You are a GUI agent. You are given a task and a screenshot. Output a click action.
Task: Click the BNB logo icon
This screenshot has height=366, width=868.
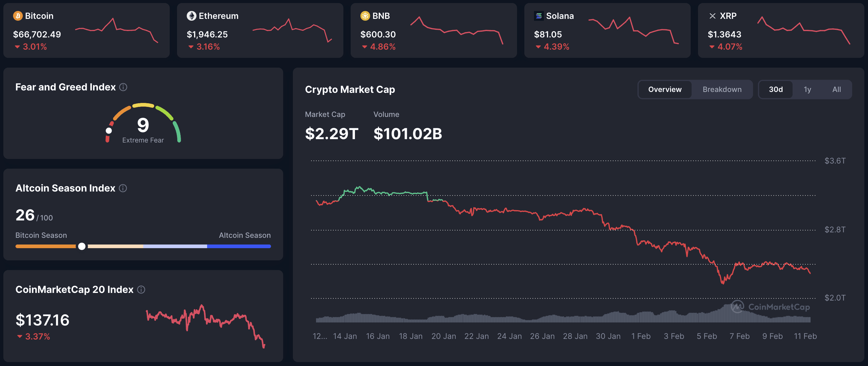(x=365, y=16)
